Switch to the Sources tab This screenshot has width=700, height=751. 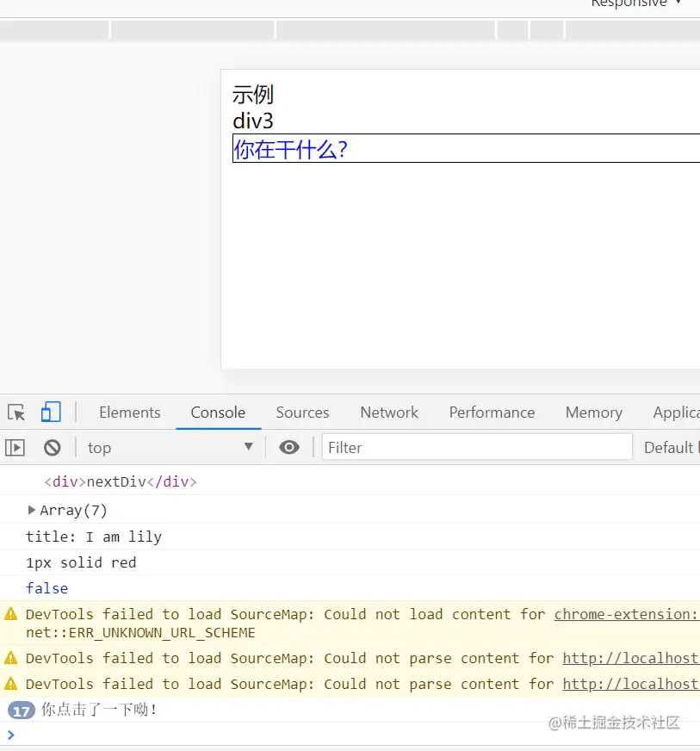[x=302, y=413]
